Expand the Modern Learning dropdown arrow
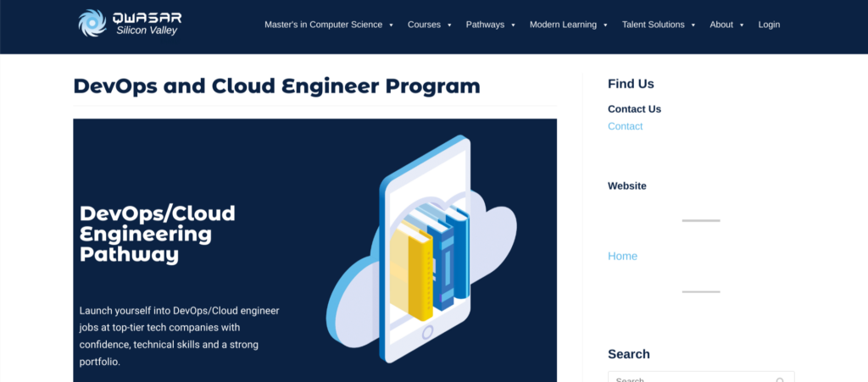This screenshot has width=868, height=382. (x=606, y=25)
